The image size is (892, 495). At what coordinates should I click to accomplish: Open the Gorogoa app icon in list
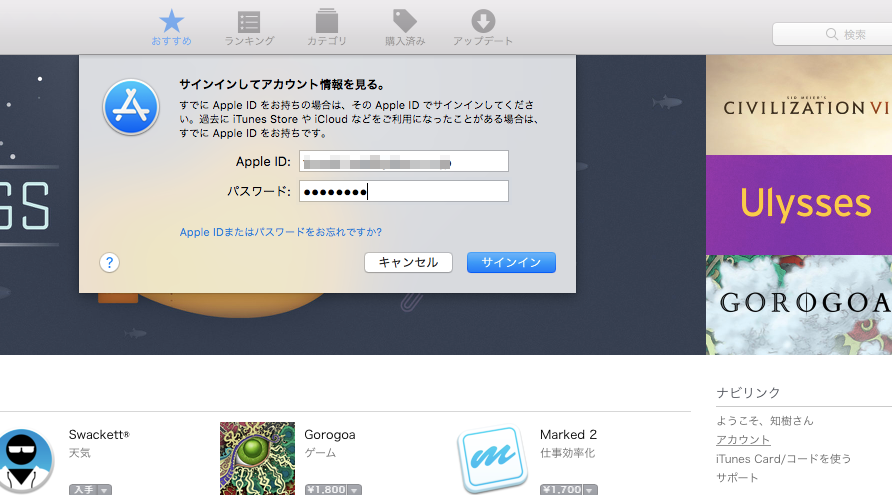tap(257, 459)
